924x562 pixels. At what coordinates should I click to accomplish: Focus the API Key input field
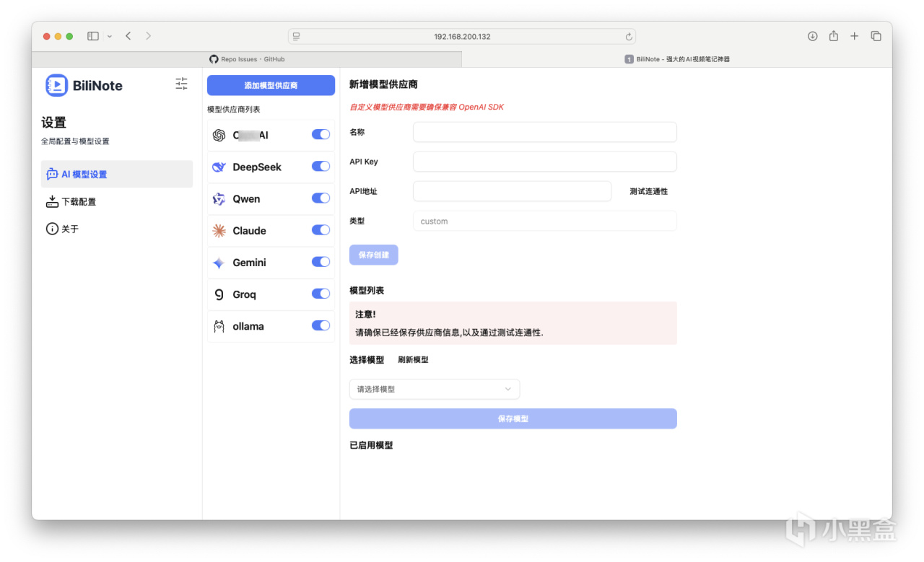545,162
